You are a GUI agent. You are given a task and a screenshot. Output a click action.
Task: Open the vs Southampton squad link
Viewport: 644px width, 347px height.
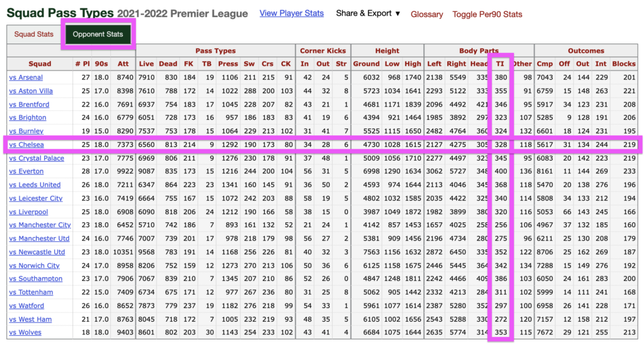pos(36,279)
